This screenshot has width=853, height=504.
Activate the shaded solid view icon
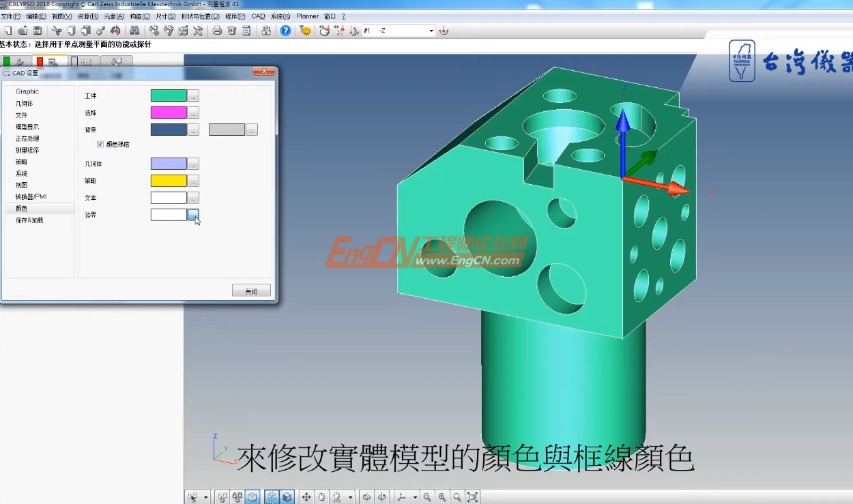click(x=287, y=496)
